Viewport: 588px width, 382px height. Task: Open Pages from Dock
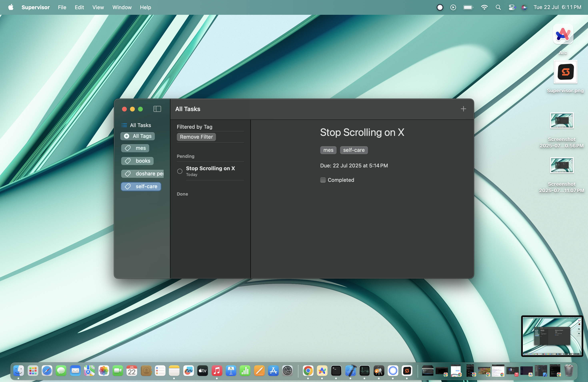click(x=259, y=371)
